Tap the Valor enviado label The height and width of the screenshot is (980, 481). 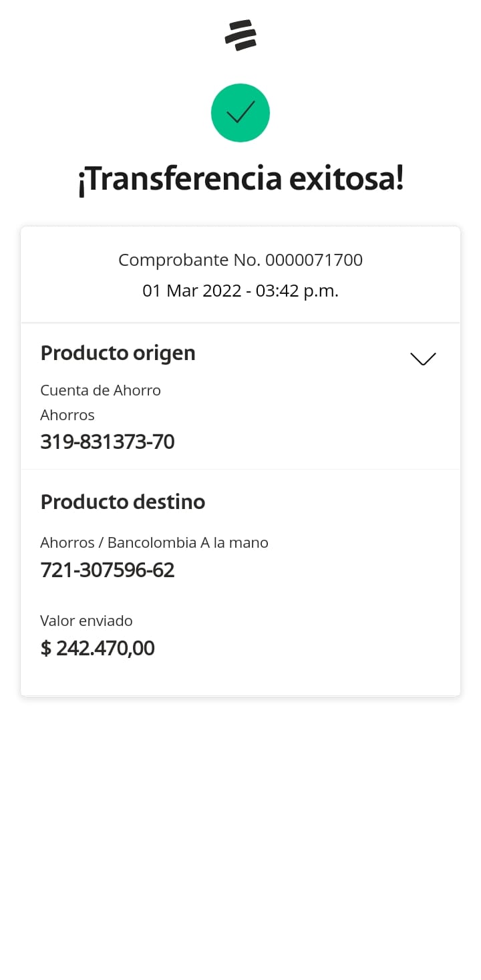click(86, 621)
